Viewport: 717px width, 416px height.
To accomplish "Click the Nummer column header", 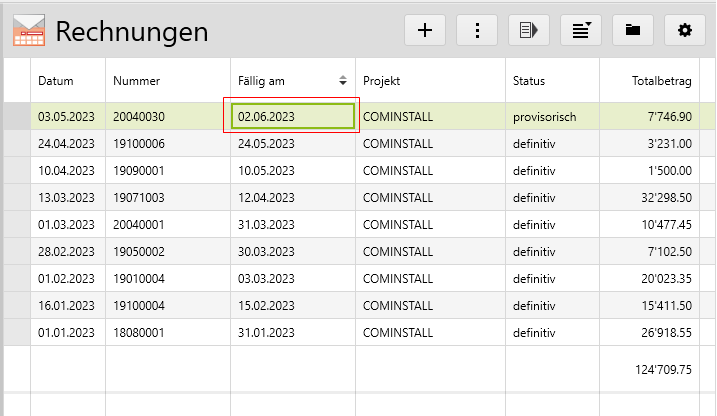I will pyautogui.click(x=137, y=80).
